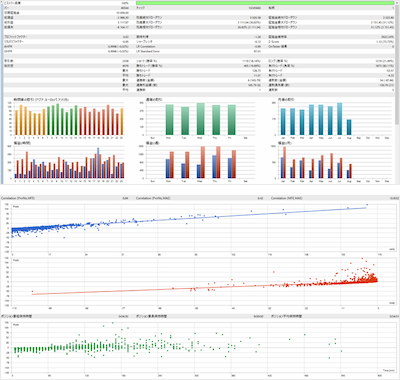This screenshot has height=380, width=400.
Task: Select the ティック label
Action: 141,8
